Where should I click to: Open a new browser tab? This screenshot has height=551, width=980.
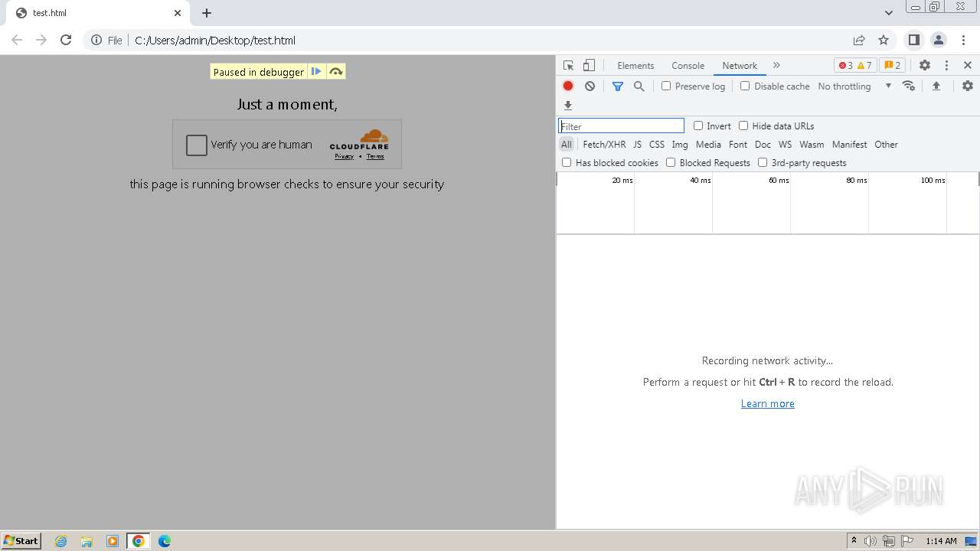click(207, 13)
